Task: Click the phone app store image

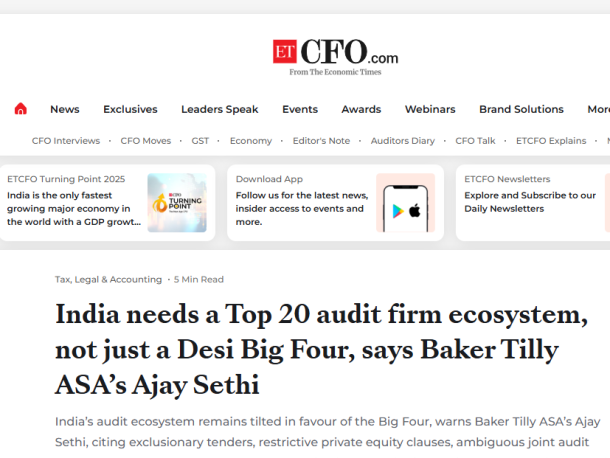Action: pos(405,203)
